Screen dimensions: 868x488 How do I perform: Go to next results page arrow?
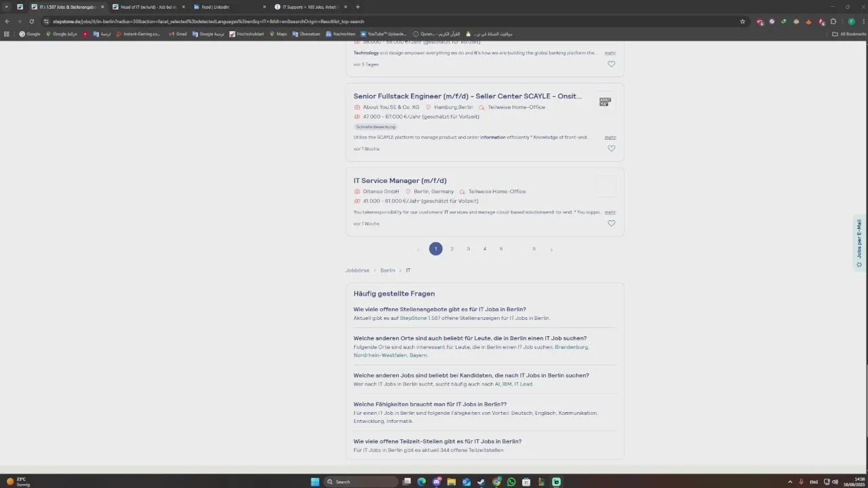pos(551,249)
